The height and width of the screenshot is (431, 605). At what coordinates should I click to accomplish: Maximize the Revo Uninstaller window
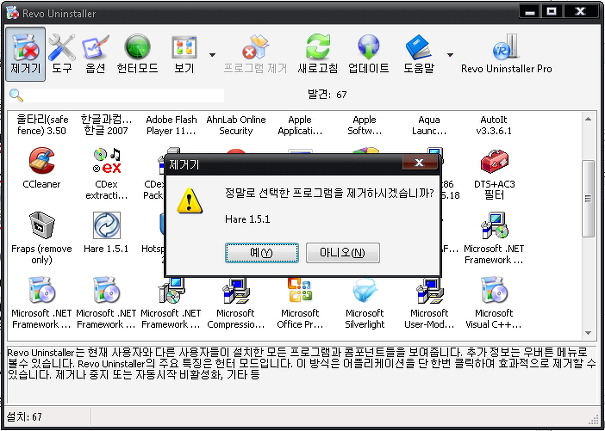[552, 12]
